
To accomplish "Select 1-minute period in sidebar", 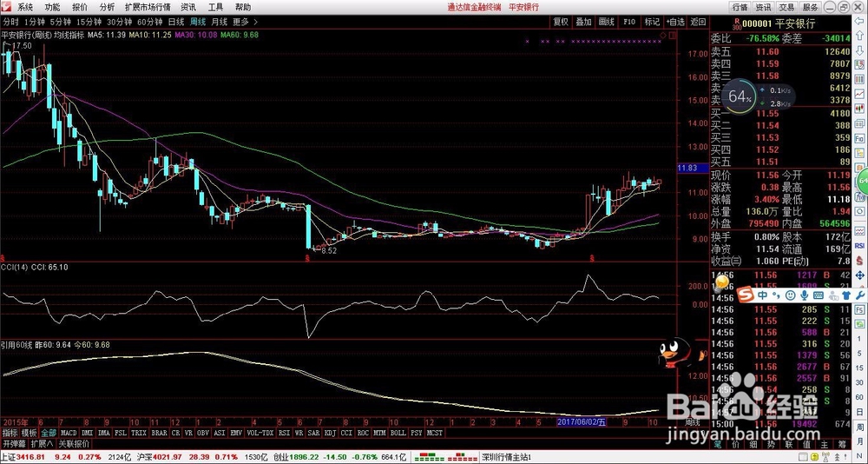I will click(x=859, y=338).
